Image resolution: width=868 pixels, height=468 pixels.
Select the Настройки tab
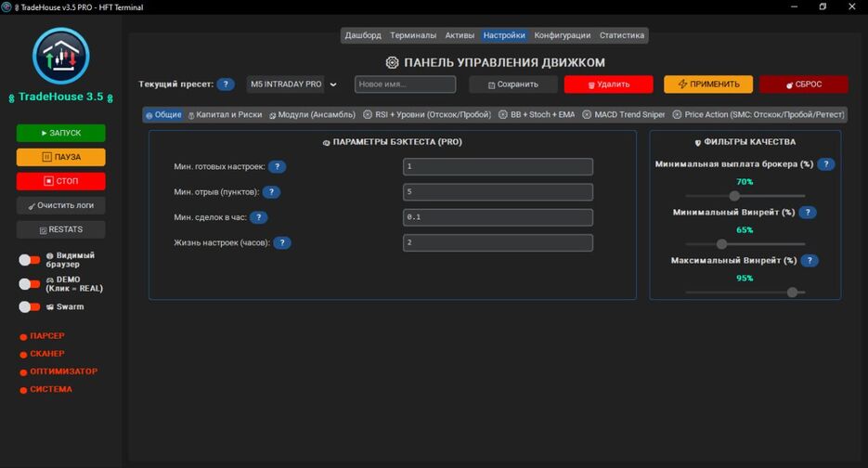(x=504, y=35)
